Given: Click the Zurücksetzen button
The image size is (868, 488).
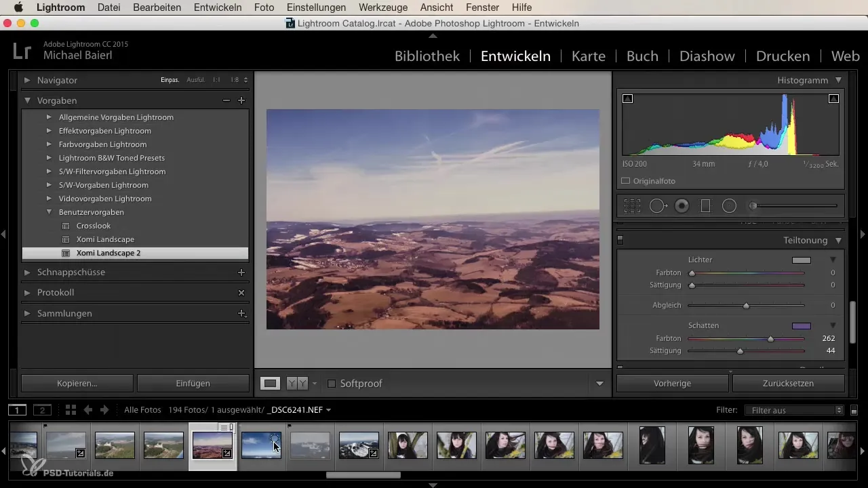Looking at the screenshot, I should [788, 384].
